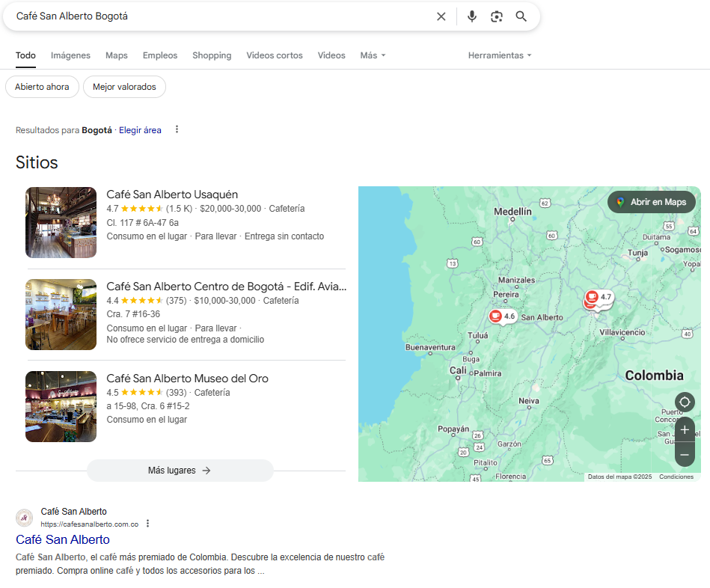Zoom in on the map
710x588 pixels.
click(685, 430)
